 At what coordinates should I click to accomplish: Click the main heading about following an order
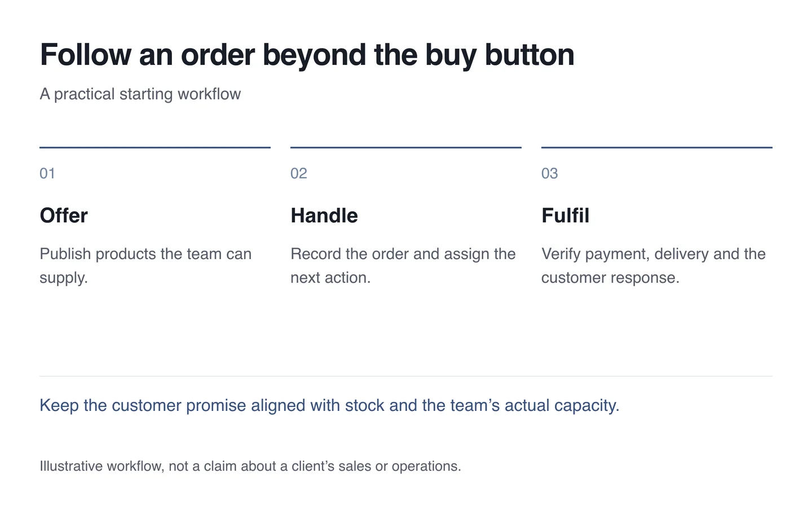tap(307, 55)
